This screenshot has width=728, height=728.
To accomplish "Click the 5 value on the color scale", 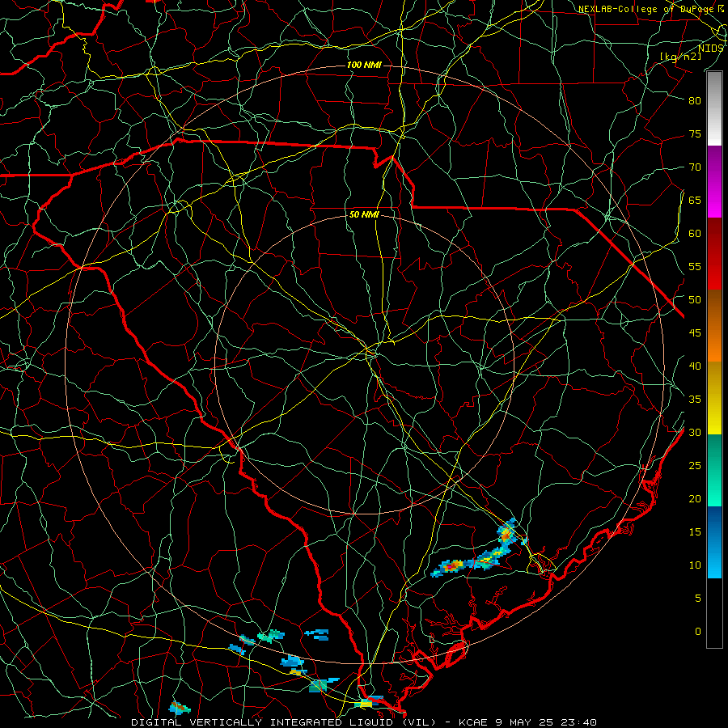I will pyautogui.click(x=698, y=599).
